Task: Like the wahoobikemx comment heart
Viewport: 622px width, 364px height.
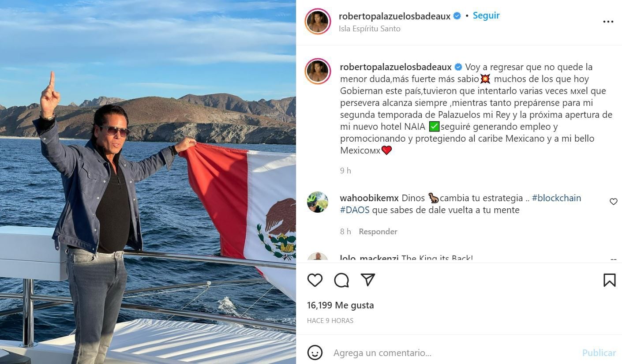Action: pyautogui.click(x=613, y=202)
